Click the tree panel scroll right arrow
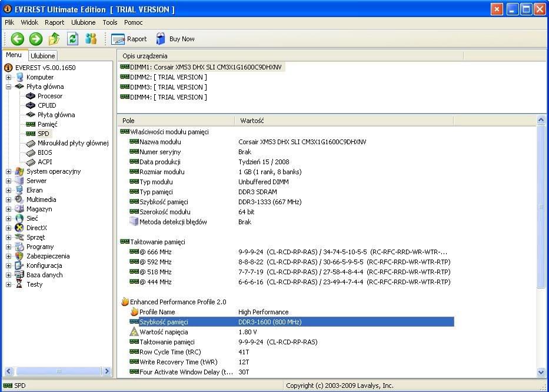Image resolution: width=549 pixels, height=392 pixels. coord(107,371)
